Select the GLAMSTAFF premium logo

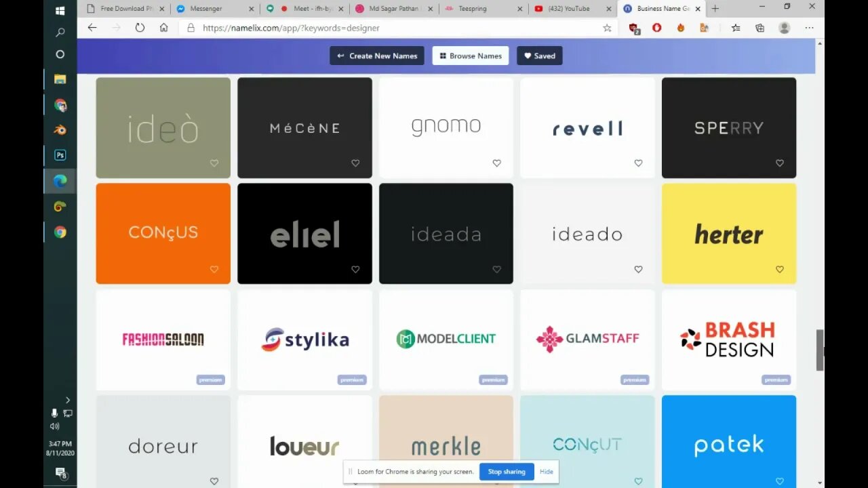coord(587,340)
